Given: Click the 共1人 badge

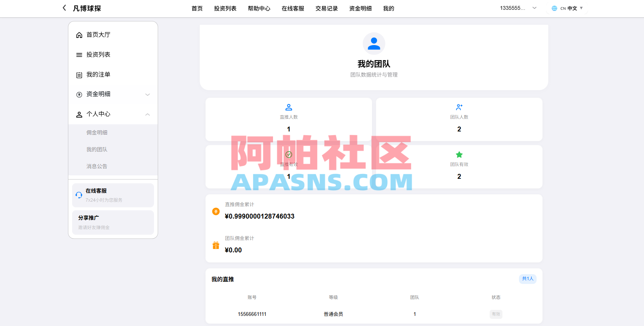Looking at the screenshot, I should coord(528,279).
